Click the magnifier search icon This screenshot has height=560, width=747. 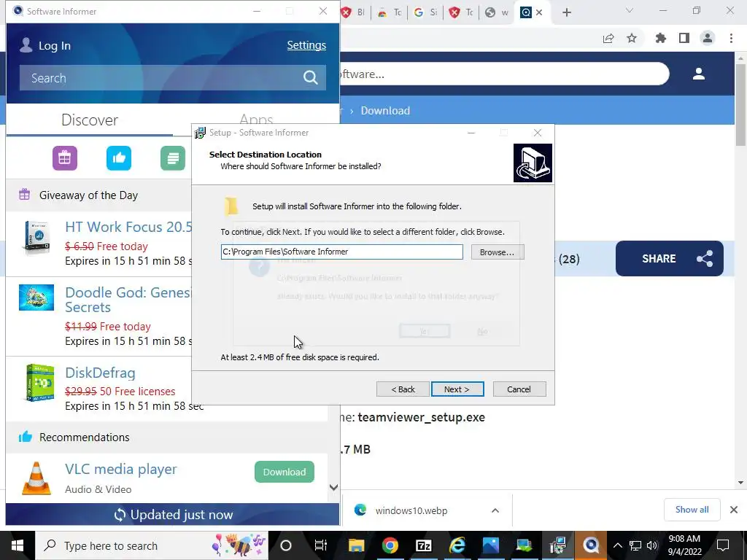click(x=311, y=77)
